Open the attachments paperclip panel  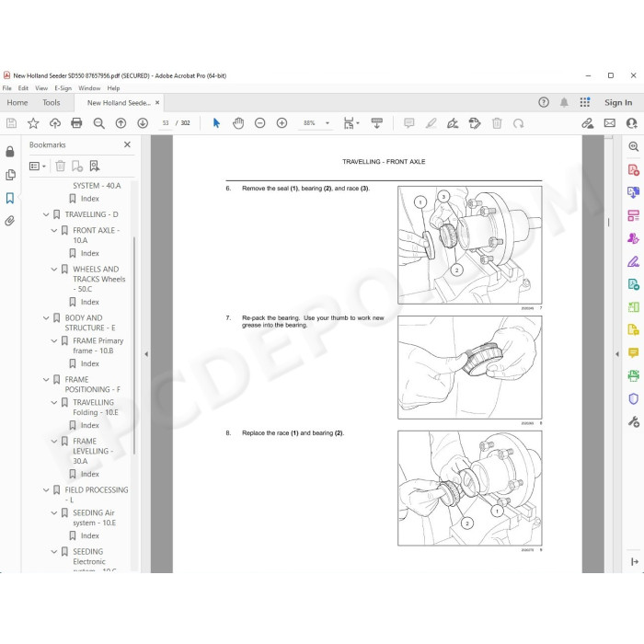click(x=10, y=221)
